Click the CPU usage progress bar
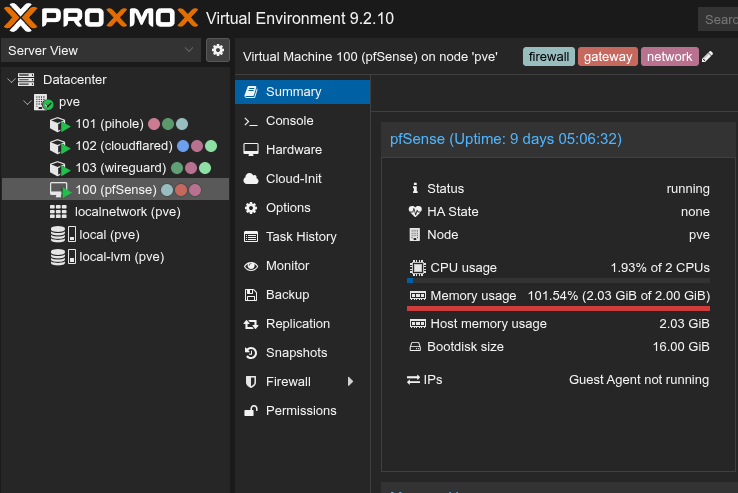Screen dimensions: 738x493 click(x=559, y=281)
